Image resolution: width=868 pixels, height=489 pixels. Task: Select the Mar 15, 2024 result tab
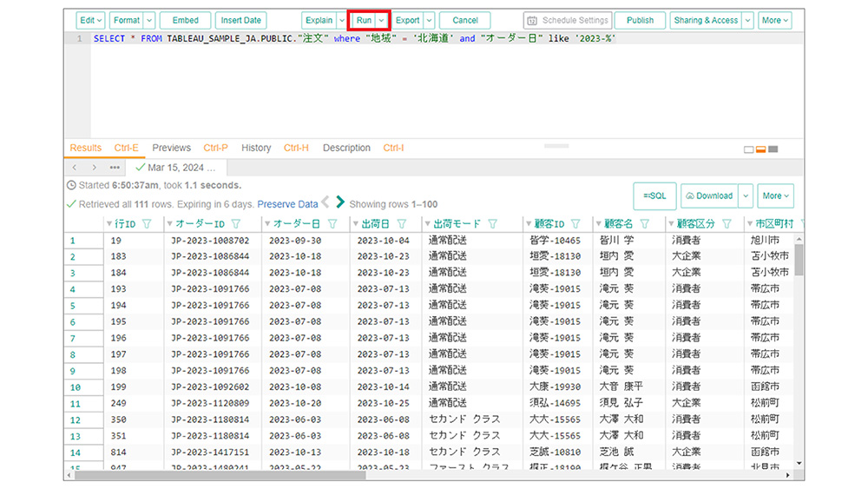click(176, 168)
